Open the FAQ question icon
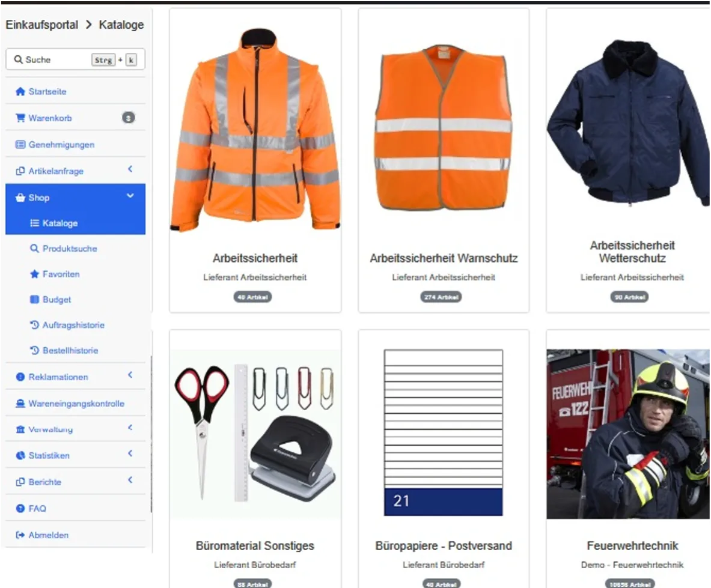 click(20, 508)
